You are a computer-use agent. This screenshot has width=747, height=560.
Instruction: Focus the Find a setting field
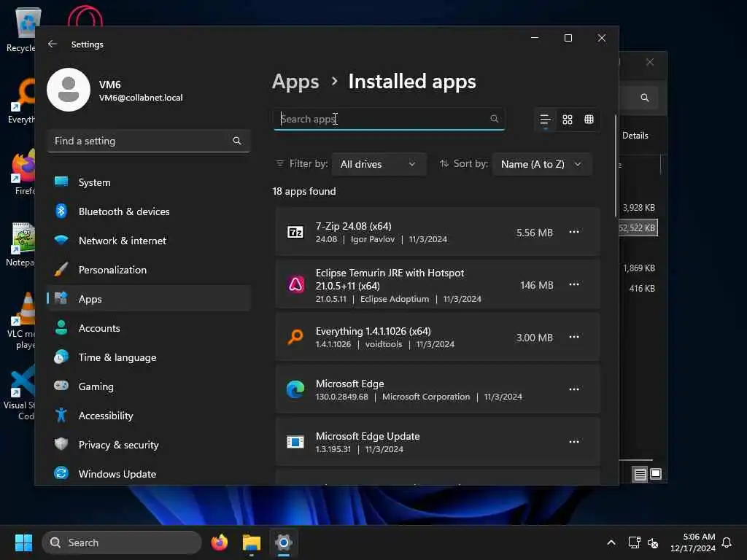(149, 141)
